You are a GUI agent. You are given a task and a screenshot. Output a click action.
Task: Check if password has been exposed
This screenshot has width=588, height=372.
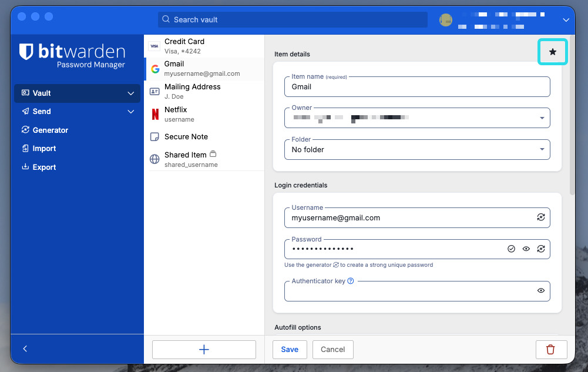click(511, 249)
